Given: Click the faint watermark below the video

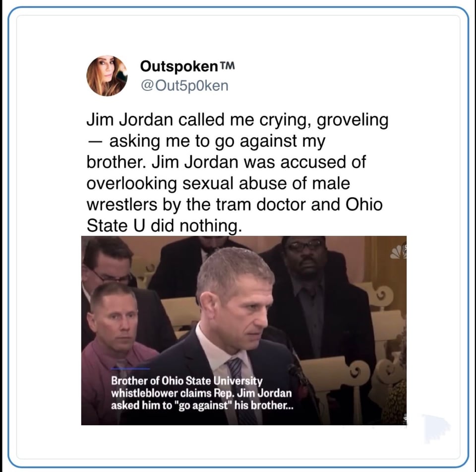Looking at the screenshot, I should (436, 428).
